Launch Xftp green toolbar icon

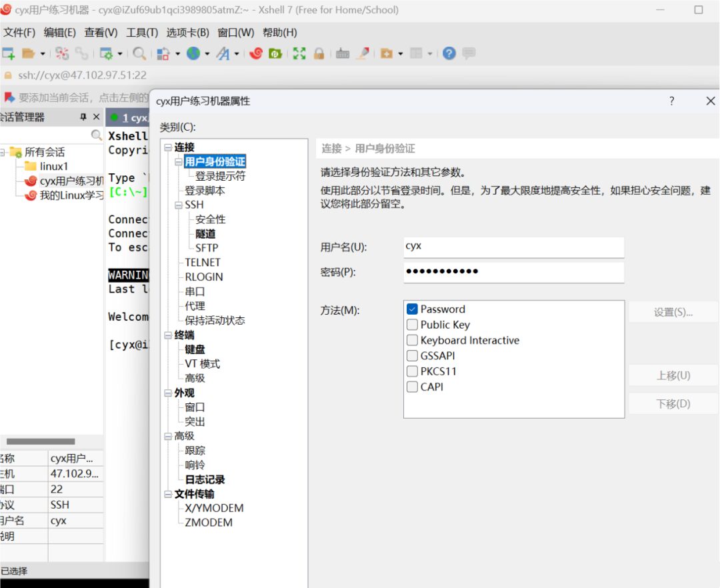[275, 54]
